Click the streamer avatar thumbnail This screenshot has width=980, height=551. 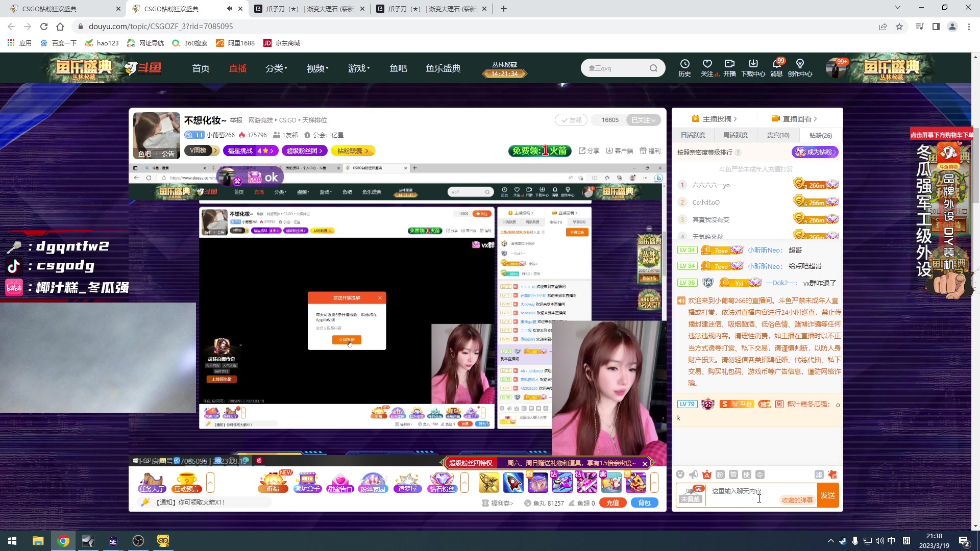[157, 135]
